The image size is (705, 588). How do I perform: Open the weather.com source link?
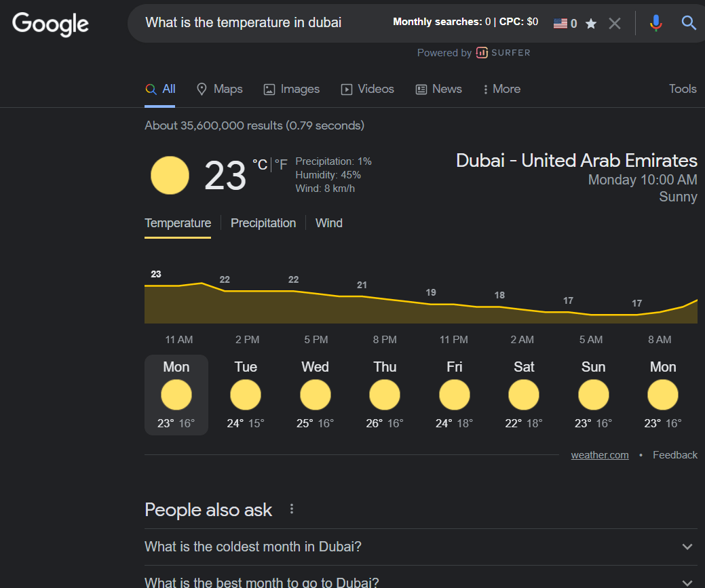pyautogui.click(x=599, y=455)
